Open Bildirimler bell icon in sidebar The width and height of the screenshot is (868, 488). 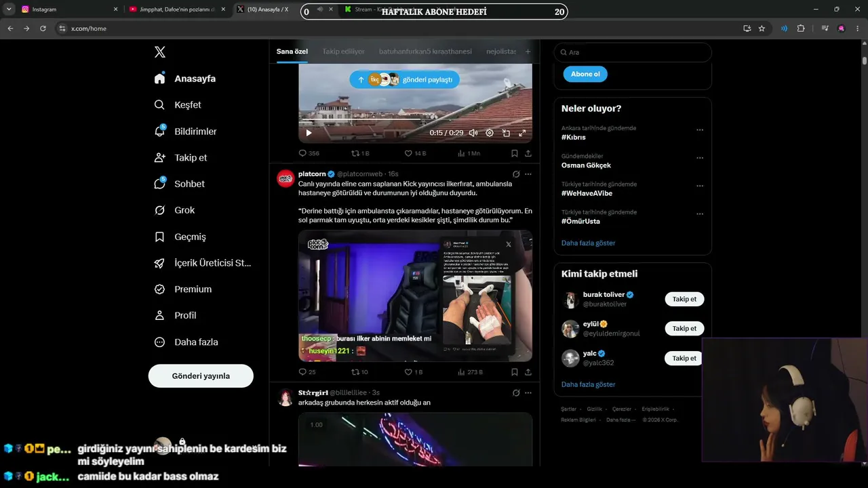(159, 131)
